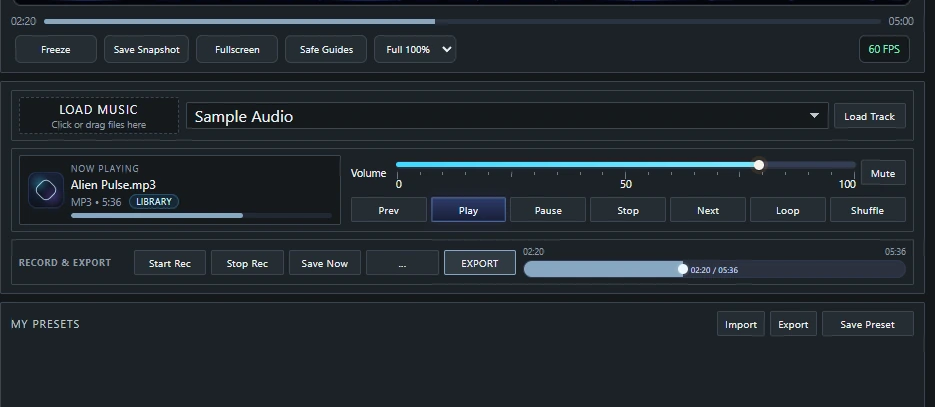The image size is (935, 407).
Task: Click the Now Playing progress bar
Action: 201,216
